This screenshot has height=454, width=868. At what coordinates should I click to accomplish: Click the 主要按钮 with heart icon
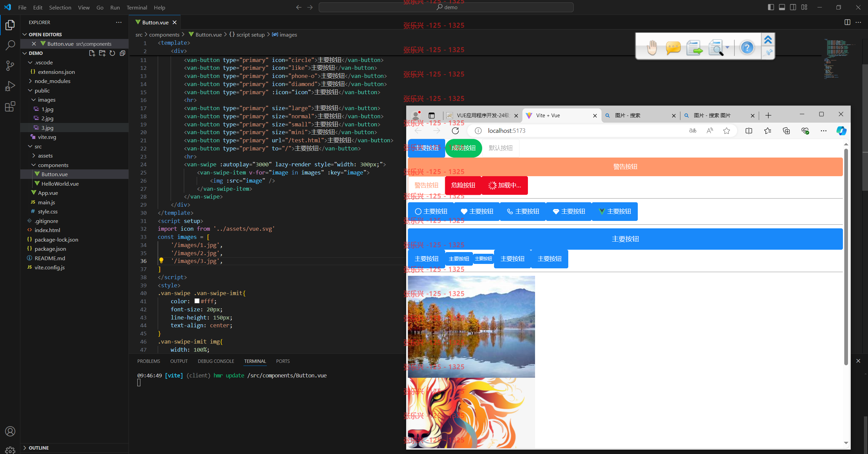pos(477,211)
